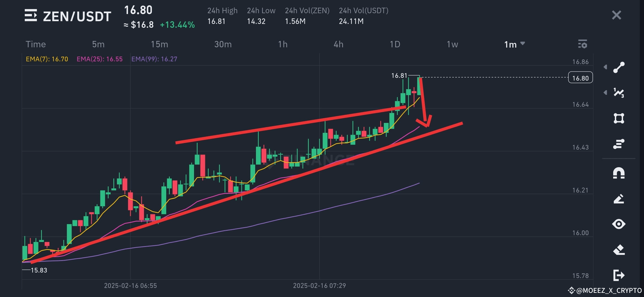This screenshot has width=644, height=297.
Task: Toggle drawings visibility with eye icon
Action: point(619,224)
